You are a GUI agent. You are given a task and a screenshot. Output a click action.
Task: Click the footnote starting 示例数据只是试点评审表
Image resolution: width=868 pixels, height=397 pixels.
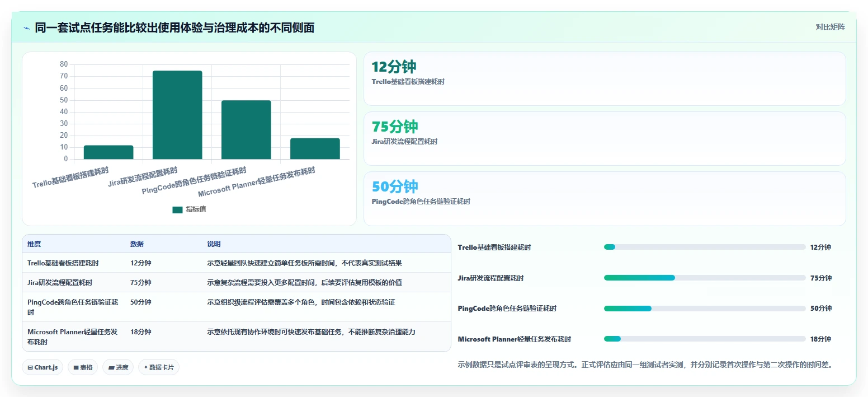click(x=646, y=365)
